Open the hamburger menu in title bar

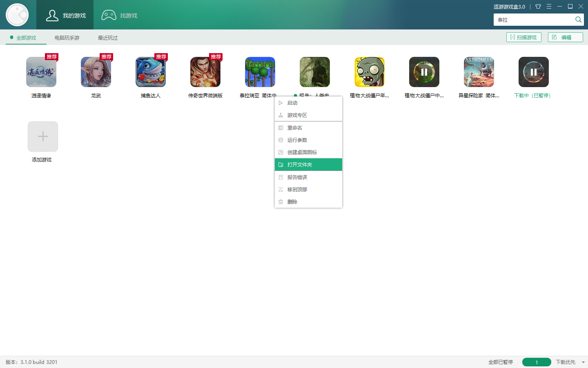pyautogui.click(x=549, y=7)
